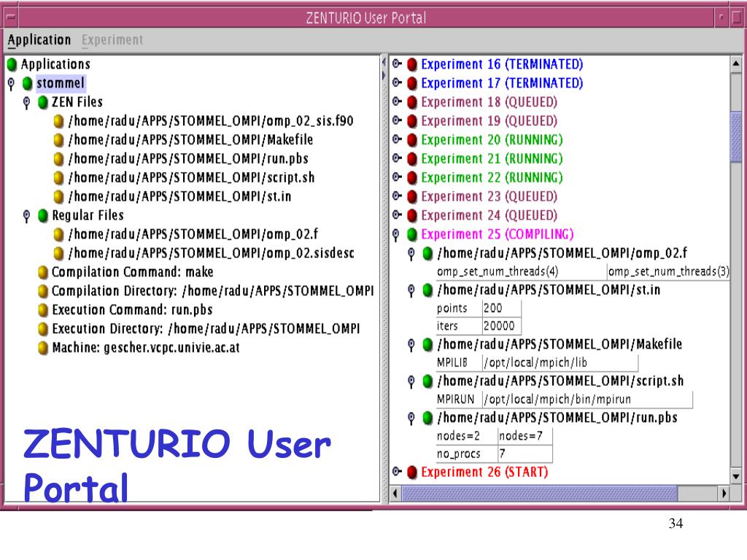Screen dimensions: 747x560
Task: Click the yellow icon beside omp_02.f in Regular Files
Action: coord(58,235)
